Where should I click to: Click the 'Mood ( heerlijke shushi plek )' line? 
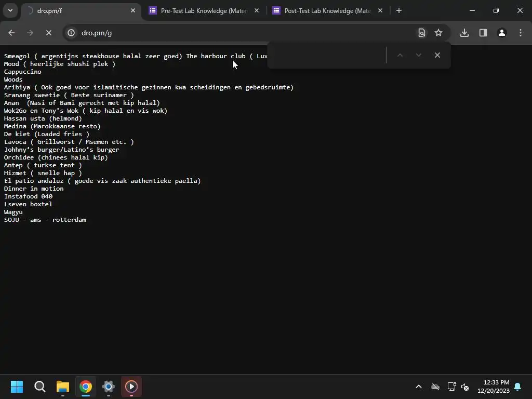pyautogui.click(x=60, y=64)
